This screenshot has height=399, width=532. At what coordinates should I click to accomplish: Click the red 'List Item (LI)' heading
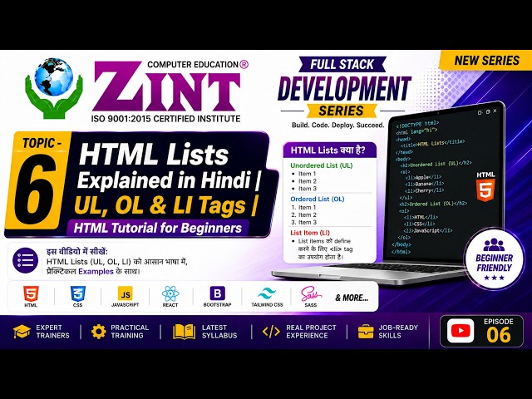(x=310, y=233)
